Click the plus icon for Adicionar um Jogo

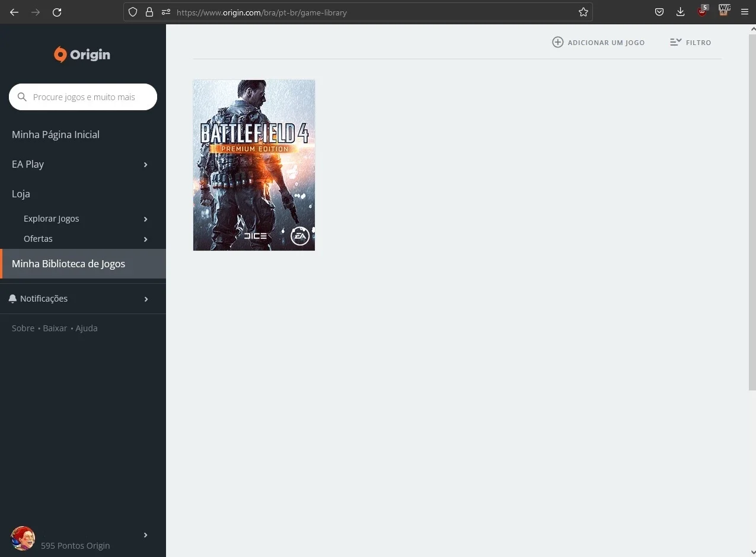click(x=557, y=42)
